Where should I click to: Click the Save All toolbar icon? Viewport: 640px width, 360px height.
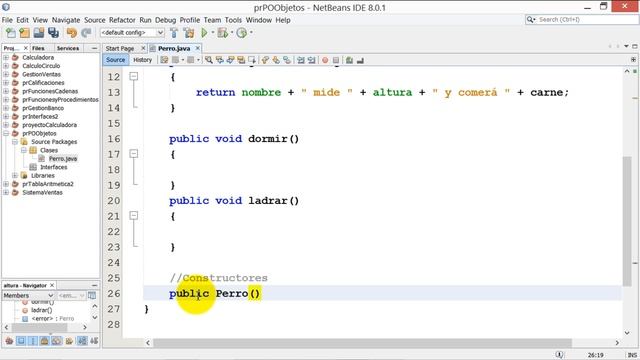(x=53, y=33)
